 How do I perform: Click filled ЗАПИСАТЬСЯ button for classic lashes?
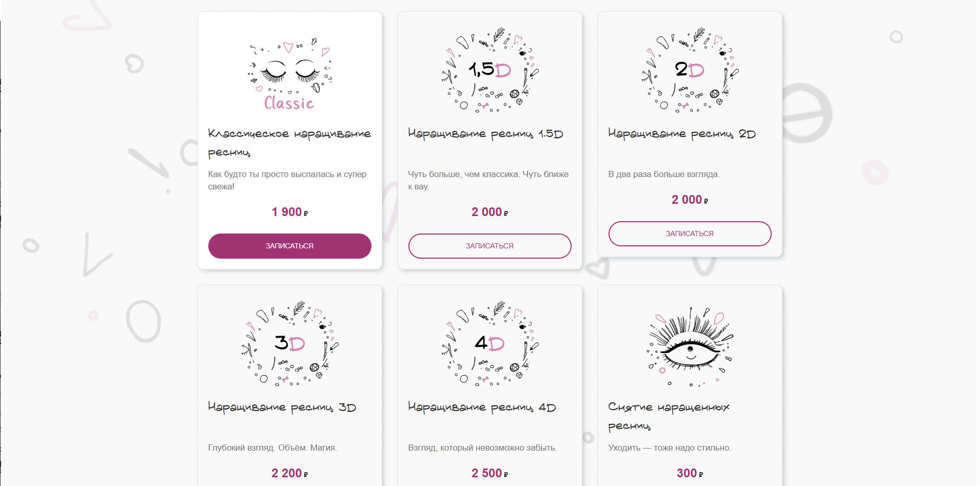[290, 246]
